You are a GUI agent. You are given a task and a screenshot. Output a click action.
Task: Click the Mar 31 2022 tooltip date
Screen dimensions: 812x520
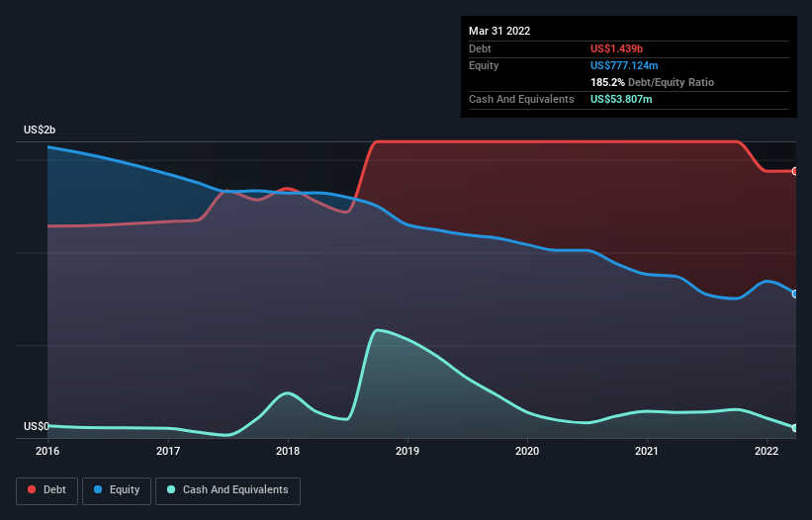[x=499, y=31]
